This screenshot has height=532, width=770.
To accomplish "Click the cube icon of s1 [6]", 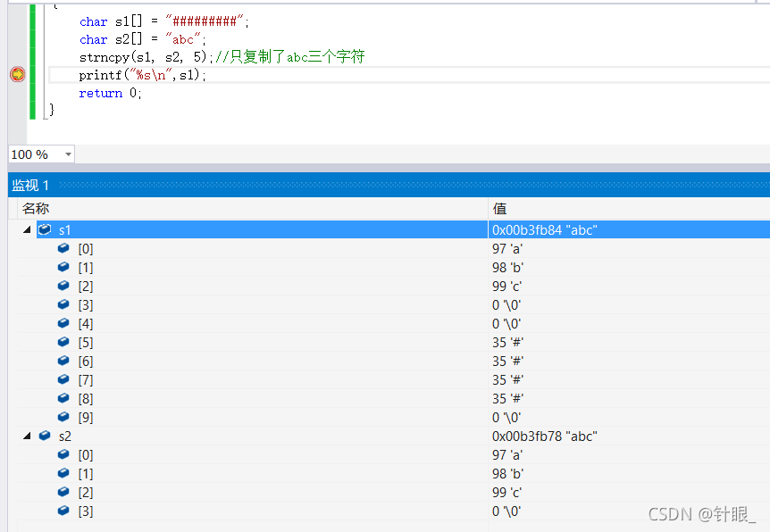I will click(63, 361).
